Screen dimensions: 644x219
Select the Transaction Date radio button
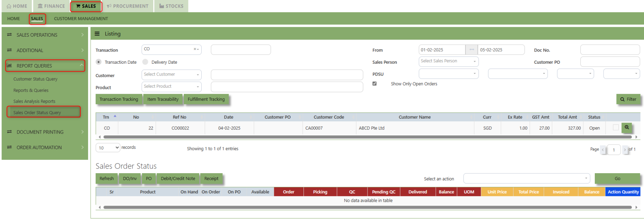99,62
